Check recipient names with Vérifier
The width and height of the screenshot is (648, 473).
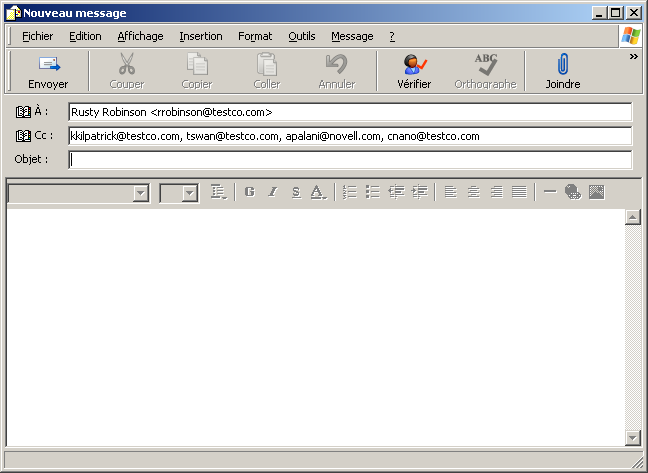coord(414,71)
